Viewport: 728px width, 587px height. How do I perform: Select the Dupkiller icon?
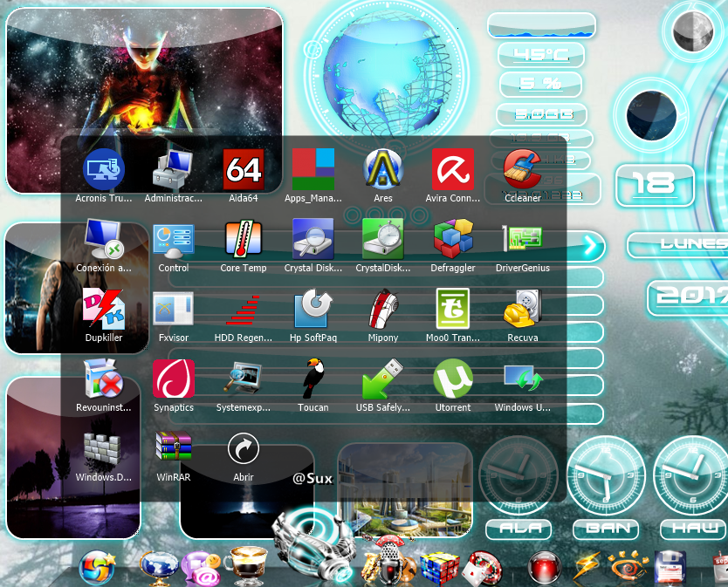coord(104,311)
